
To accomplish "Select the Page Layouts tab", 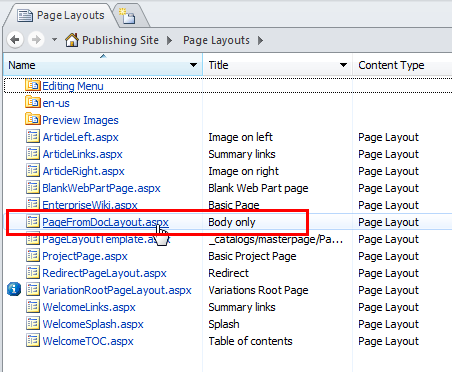I will point(61,15).
